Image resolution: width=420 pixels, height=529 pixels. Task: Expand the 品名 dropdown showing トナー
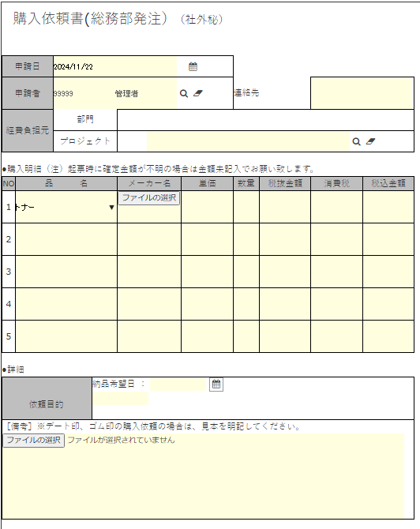pyautogui.click(x=111, y=207)
